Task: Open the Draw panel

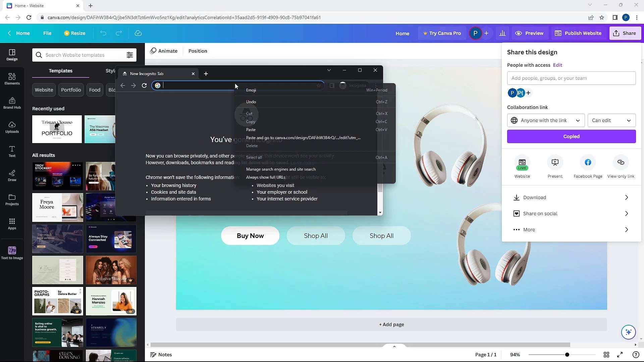Action: click(12, 176)
